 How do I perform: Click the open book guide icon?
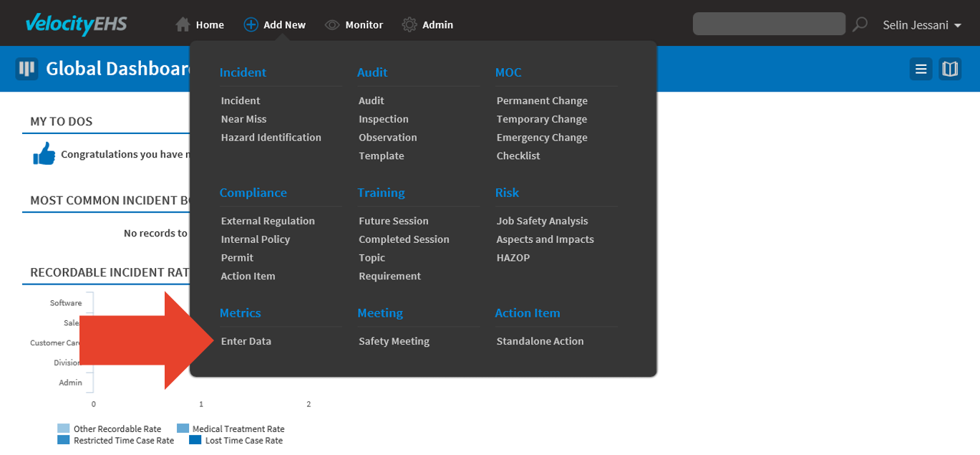950,69
